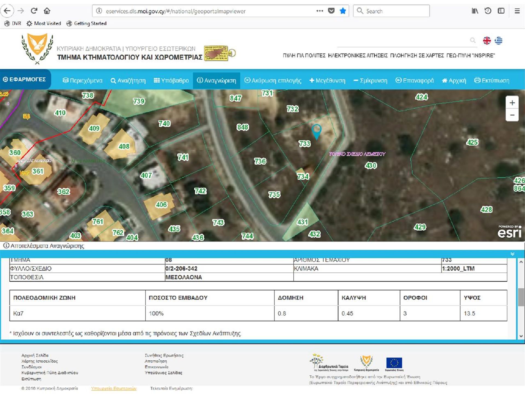Click Εκτύπωση print tool
Screen dimensions: 525x420
[492, 80]
